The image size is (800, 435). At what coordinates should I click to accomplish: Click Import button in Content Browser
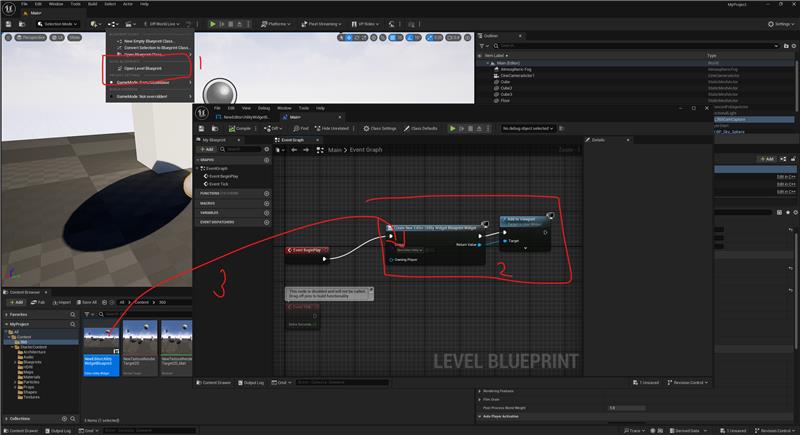[61, 302]
